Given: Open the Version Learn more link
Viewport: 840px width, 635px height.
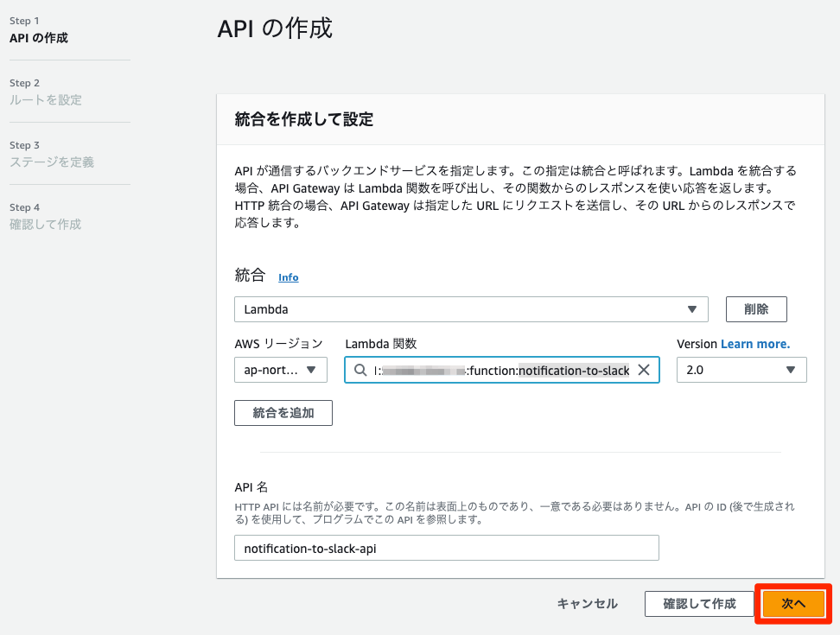Looking at the screenshot, I should click(755, 344).
